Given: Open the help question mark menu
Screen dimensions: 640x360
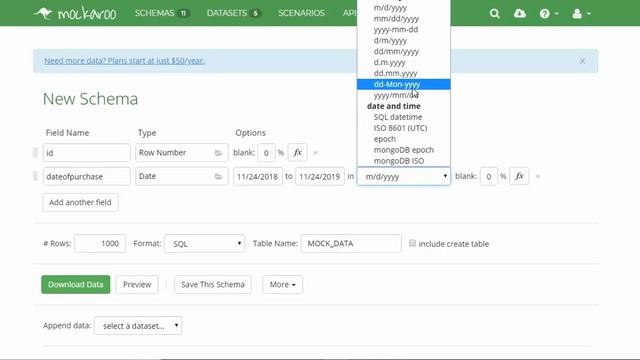Looking at the screenshot, I should [548, 13].
